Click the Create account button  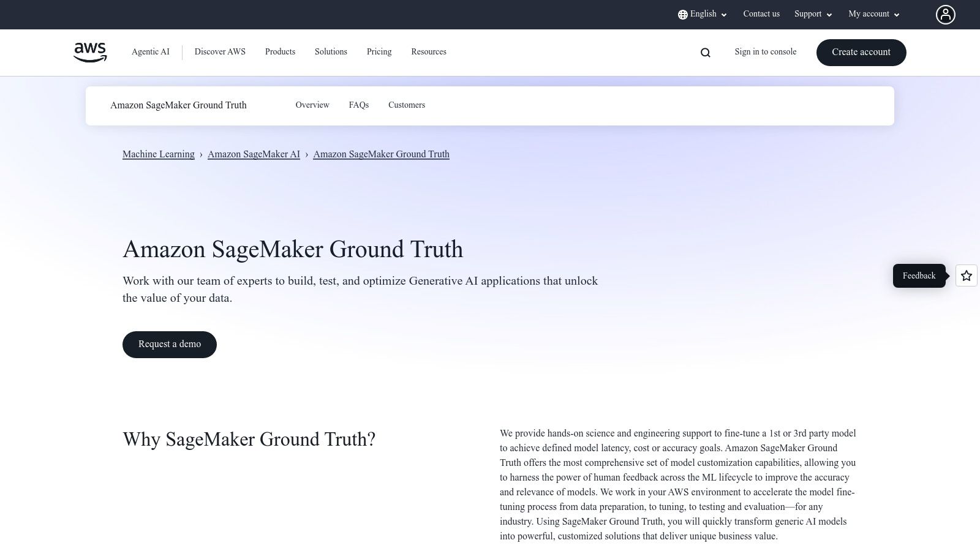(x=861, y=53)
